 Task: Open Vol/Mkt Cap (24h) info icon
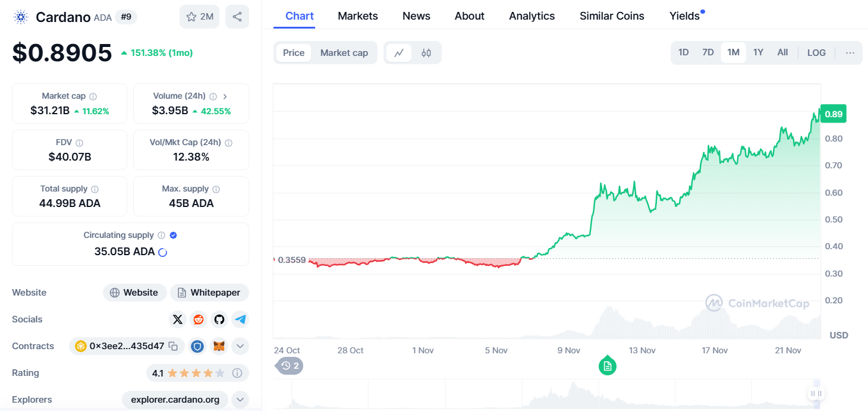coord(229,143)
